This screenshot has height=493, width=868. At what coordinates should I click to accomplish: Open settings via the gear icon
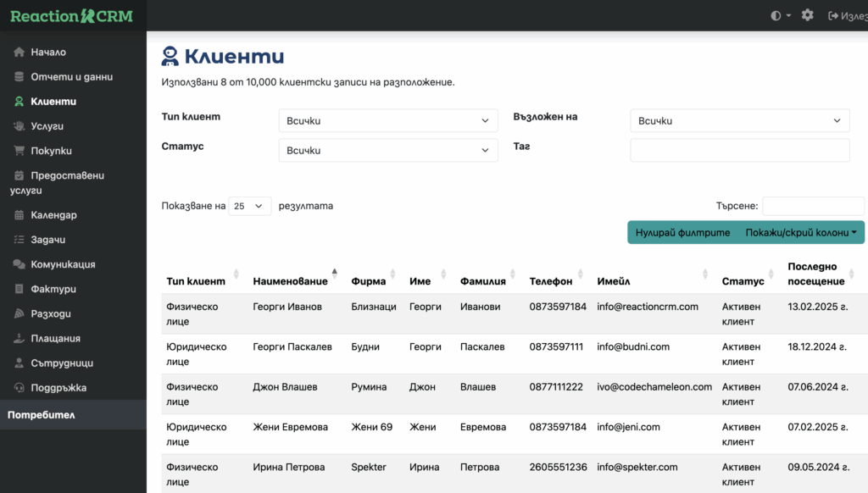tap(807, 15)
